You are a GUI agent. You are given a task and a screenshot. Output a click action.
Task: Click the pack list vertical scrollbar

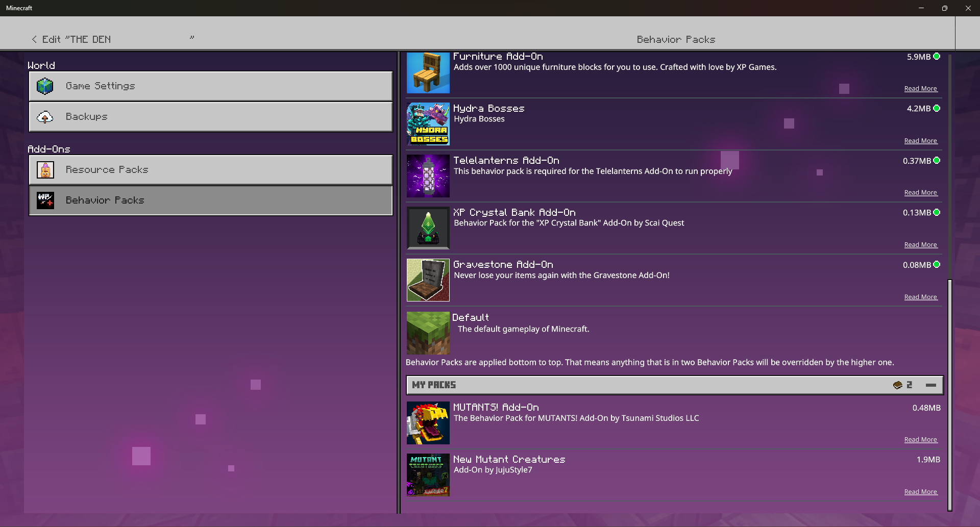pos(950,395)
